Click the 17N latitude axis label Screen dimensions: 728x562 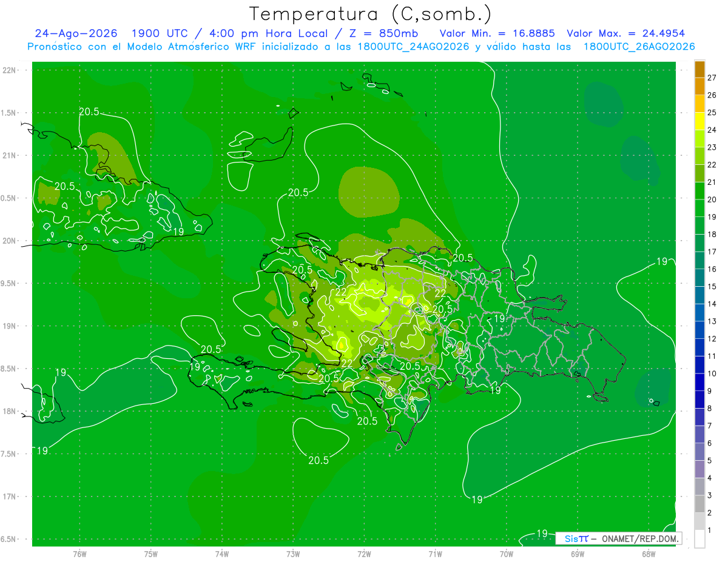pos(10,497)
